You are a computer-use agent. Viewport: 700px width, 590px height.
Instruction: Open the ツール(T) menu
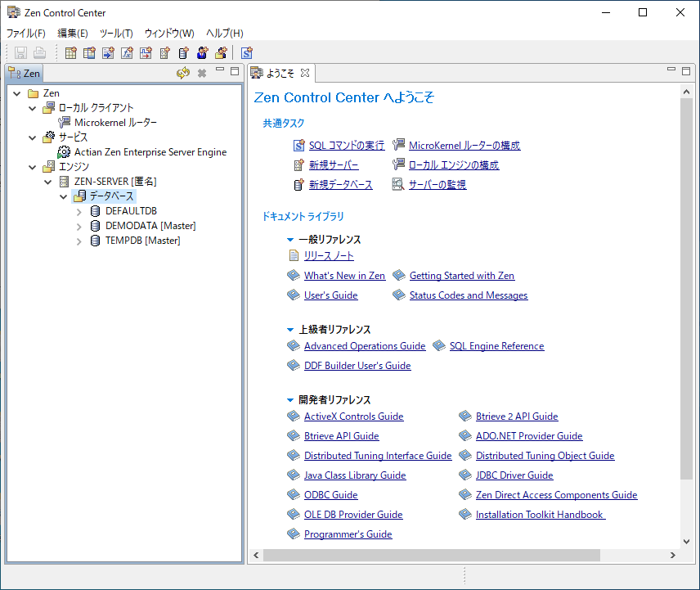click(116, 34)
